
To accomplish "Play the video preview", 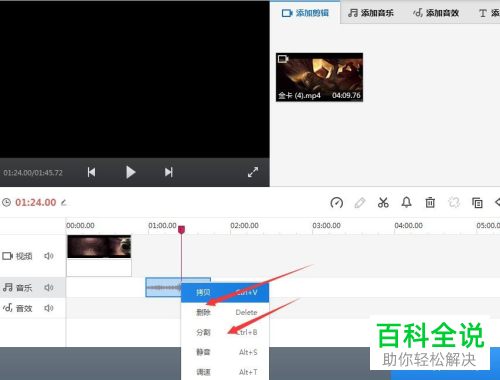I will 130,172.
